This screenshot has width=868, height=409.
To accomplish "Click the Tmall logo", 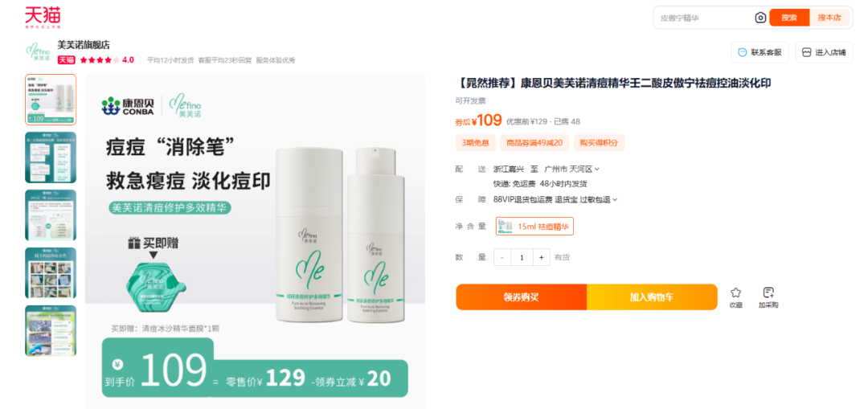I will [42, 17].
